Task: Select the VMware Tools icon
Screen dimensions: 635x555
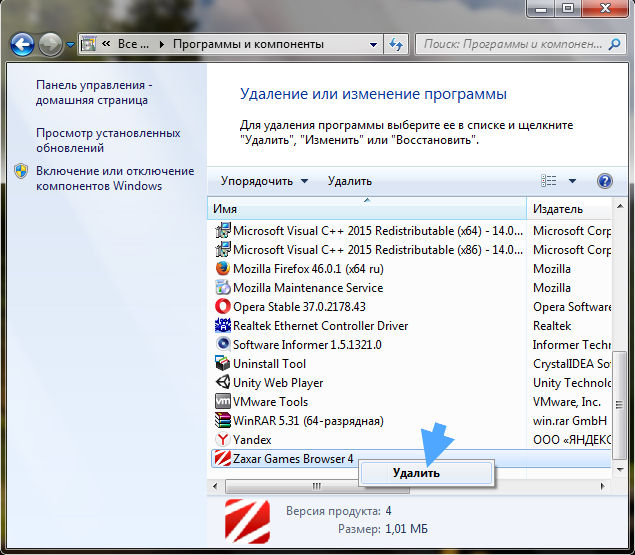Action: click(223, 401)
